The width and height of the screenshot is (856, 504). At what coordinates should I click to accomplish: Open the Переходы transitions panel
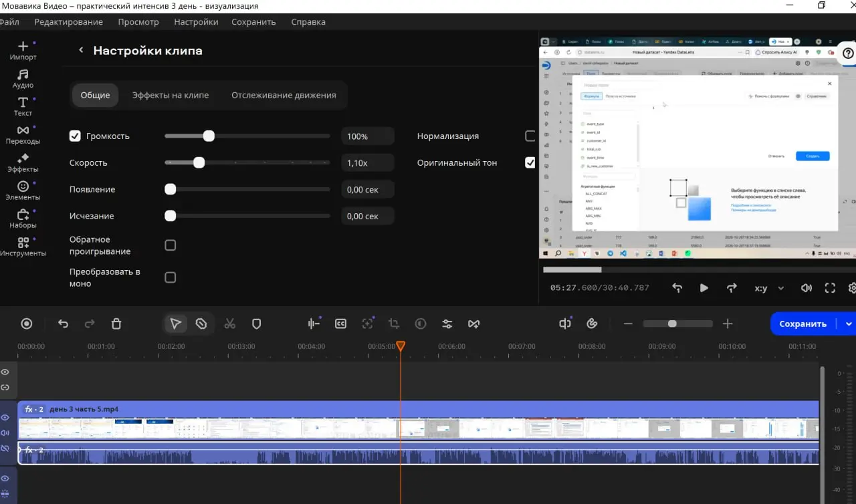23,134
